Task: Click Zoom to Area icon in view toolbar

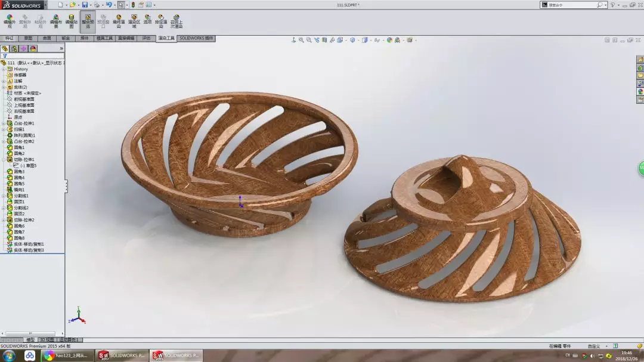Action: (309, 40)
